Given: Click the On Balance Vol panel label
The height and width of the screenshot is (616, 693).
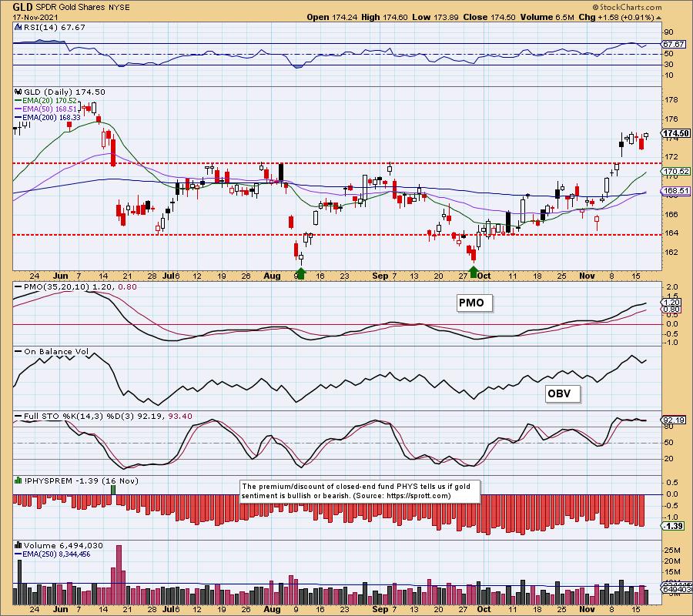Looking at the screenshot, I should point(55,352).
